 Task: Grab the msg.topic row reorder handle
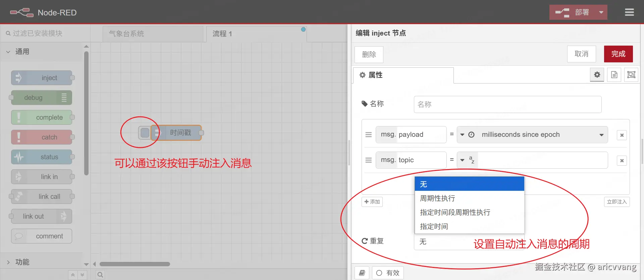[x=368, y=160]
